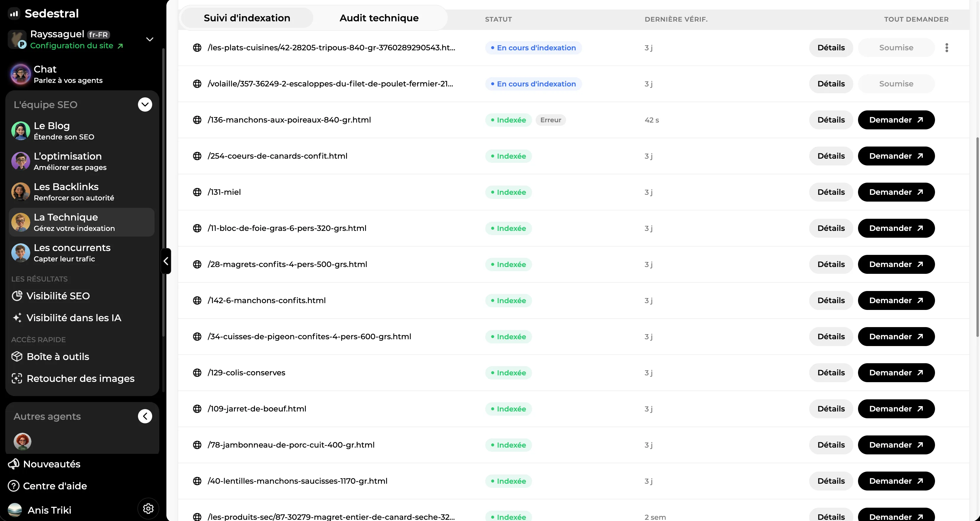Open Boîte à outils box icon
The width and height of the screenshot is (980, 521).
17,356
